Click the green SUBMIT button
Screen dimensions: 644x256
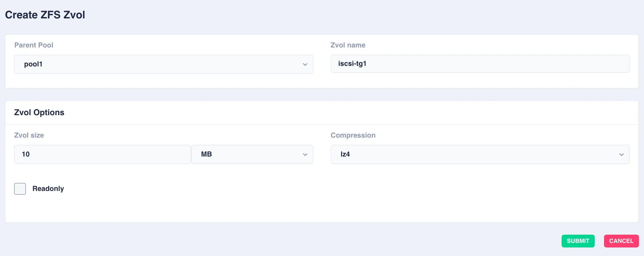coord(578,241)
